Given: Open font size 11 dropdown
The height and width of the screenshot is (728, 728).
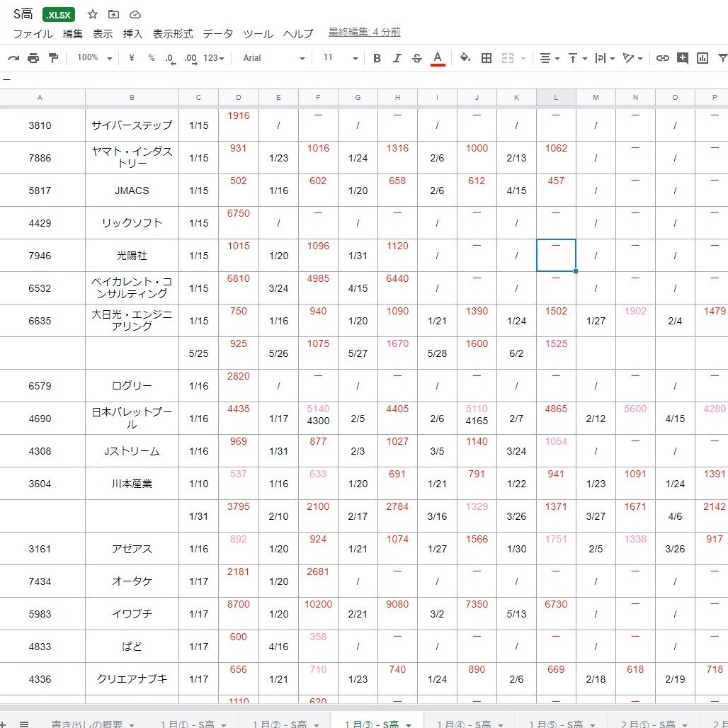Looking at the screenshot, I should tap(341, 58).
